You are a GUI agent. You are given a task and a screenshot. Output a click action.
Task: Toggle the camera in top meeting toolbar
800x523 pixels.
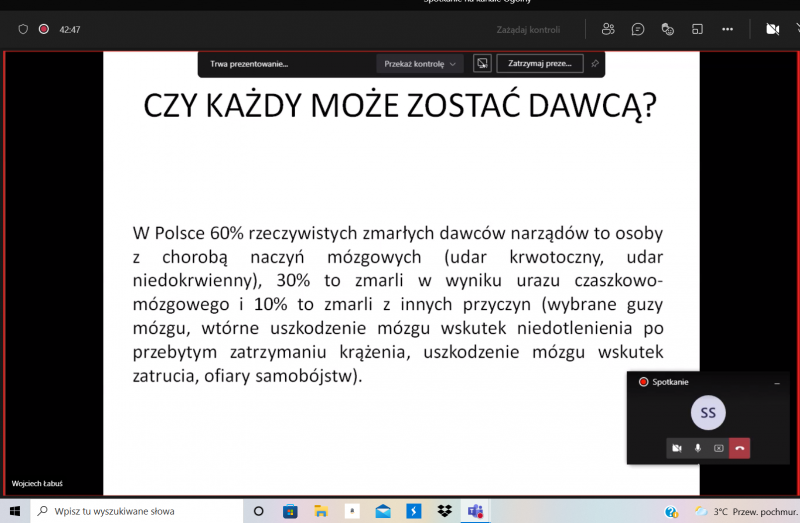[772, 29]
